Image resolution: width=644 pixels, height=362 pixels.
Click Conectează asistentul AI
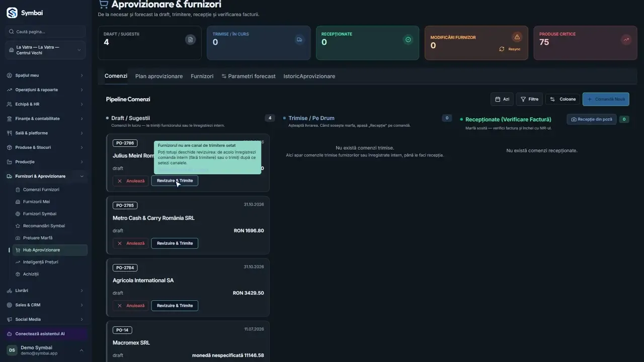46,334
